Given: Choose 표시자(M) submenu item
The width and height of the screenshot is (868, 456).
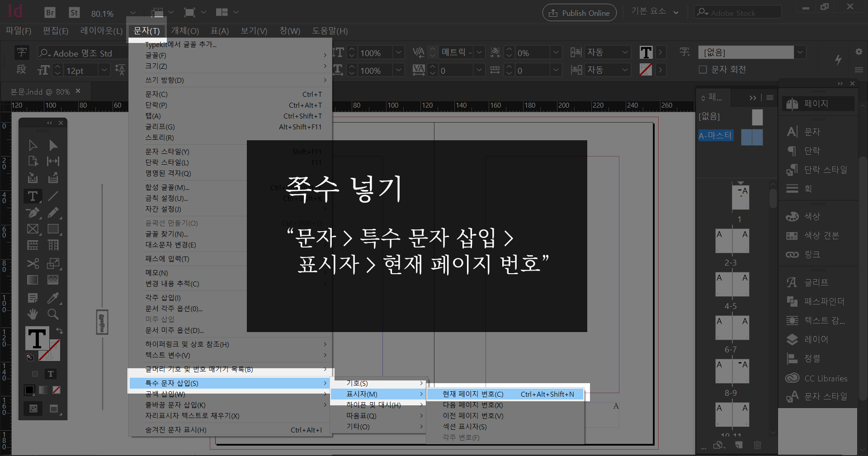Looking at the screenshot, I should [379, 394].
